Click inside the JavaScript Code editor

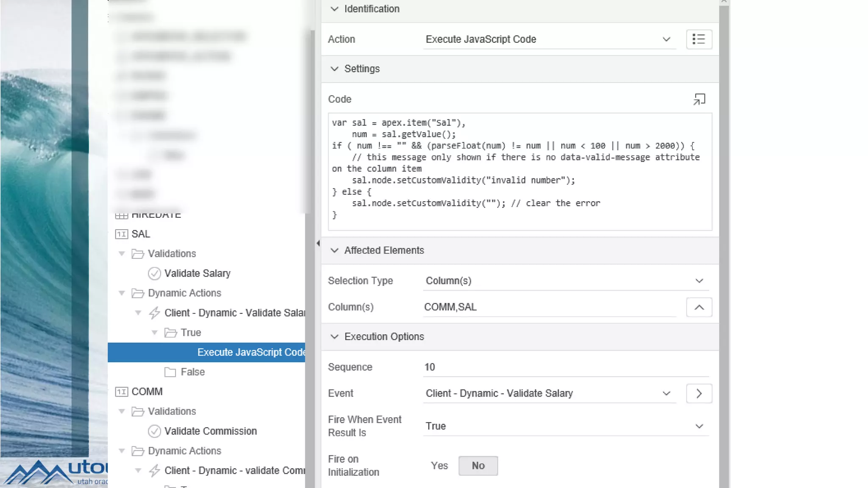click(520, 172)
